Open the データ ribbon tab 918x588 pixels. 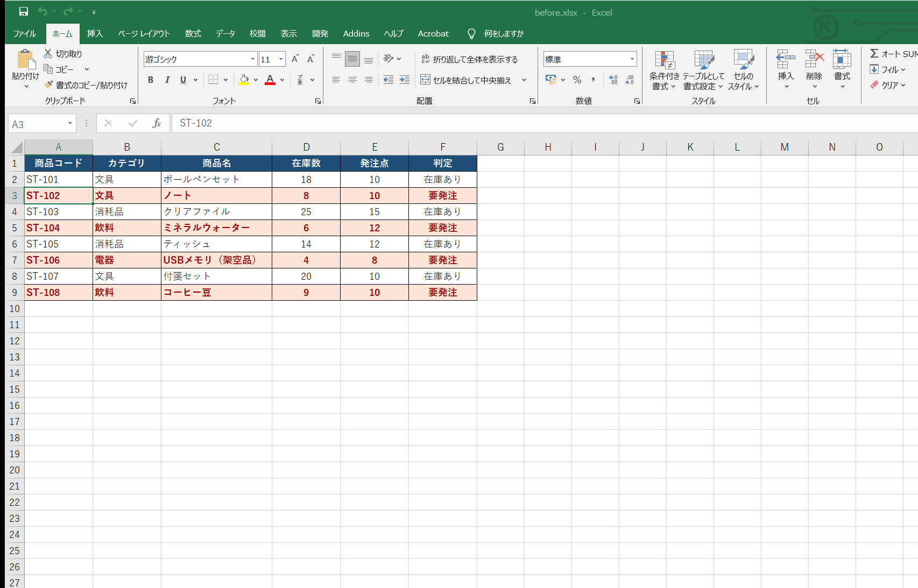[225, 33]
